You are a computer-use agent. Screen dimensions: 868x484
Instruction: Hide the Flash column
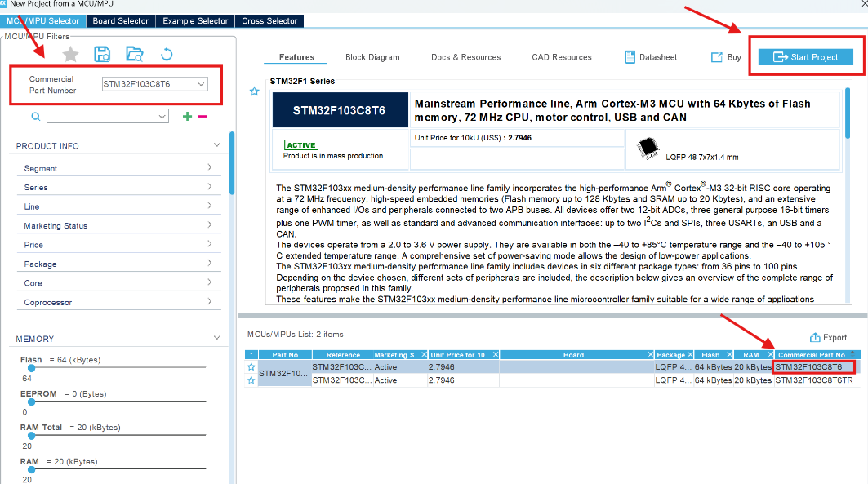click(730, 354)
